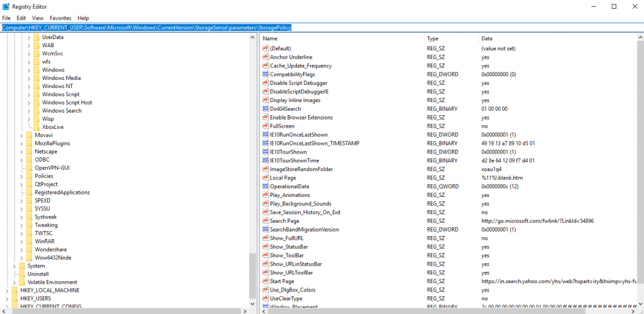Select the Save_Session_History_On_Exit value name

tap(305, 213)
